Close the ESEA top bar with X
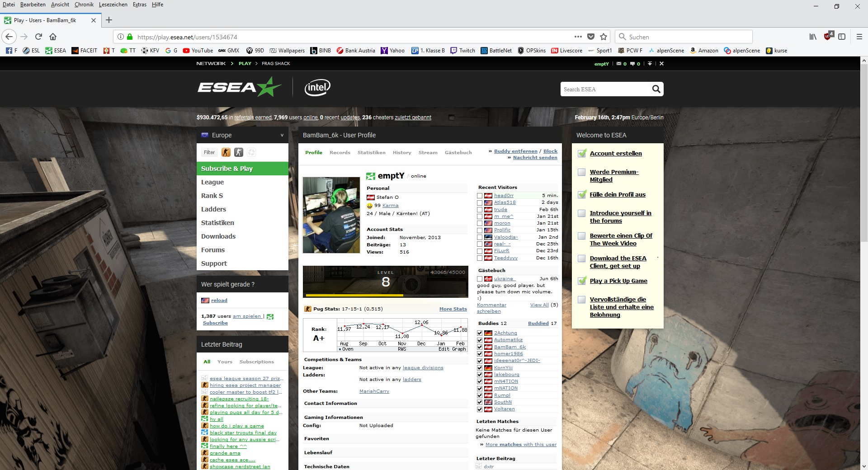 [661, 64]
